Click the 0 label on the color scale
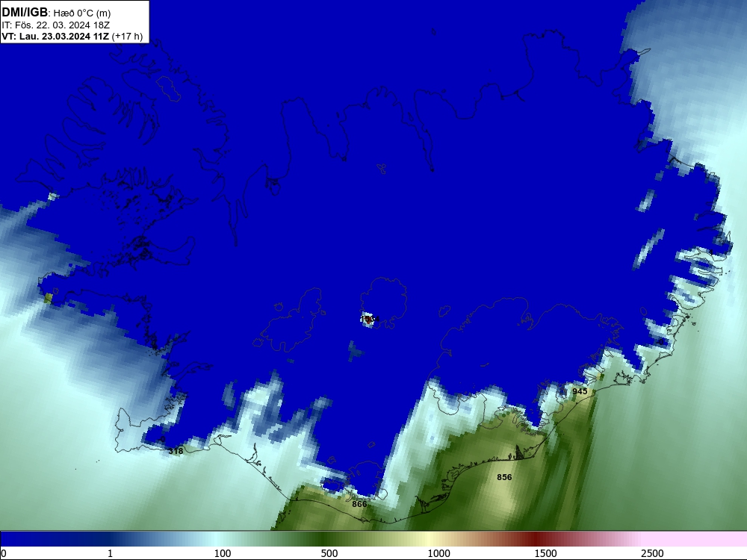 pos(4,553)
